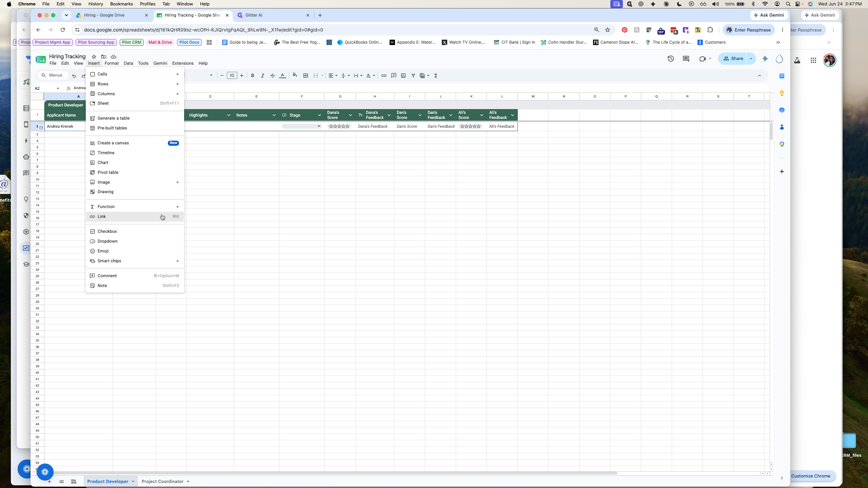This screenshot has height=488, width=868.
Task: Click the Menus search box
Action: point(53,76)
